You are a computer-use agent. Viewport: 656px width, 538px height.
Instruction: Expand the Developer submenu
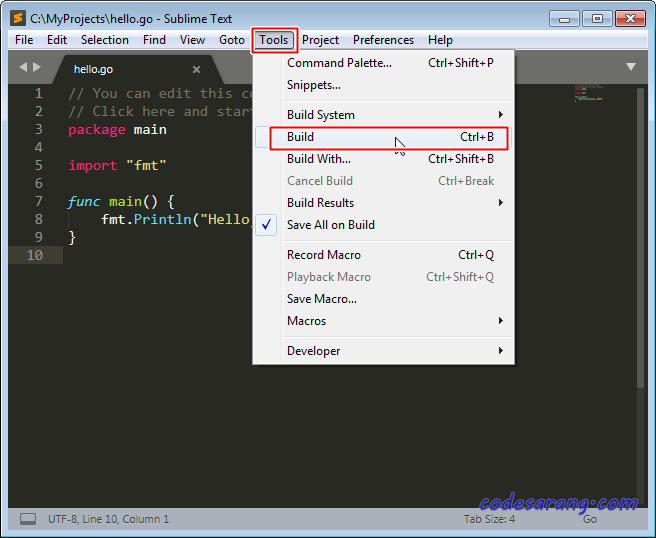384,351
